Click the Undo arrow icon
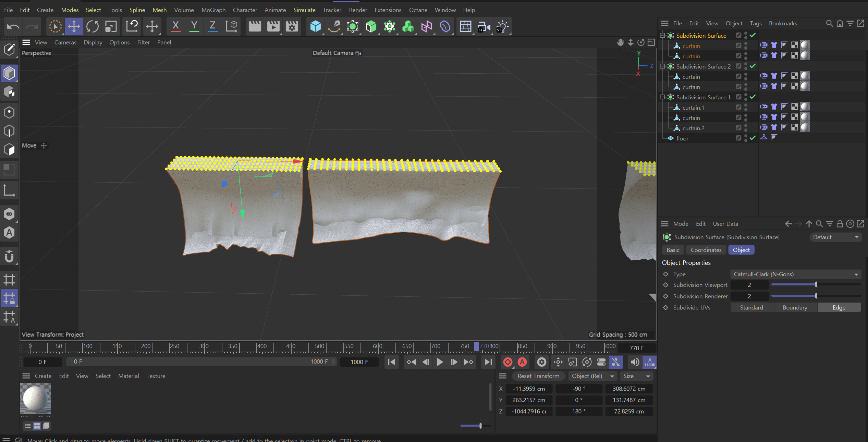 point(13,26)
